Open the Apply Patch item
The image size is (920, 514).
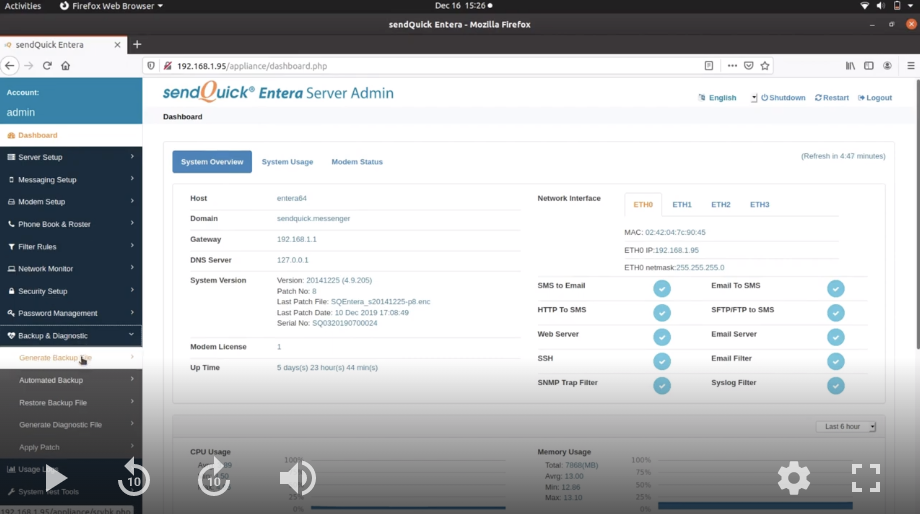tap(70, 447)
